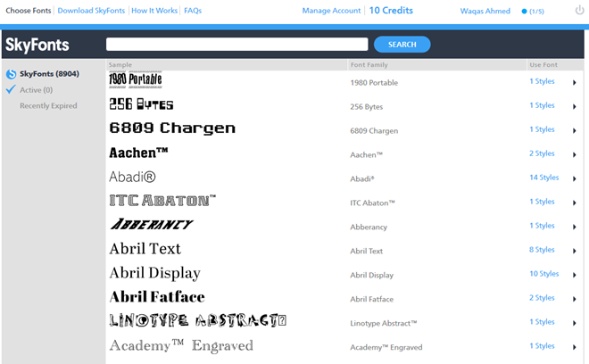Screen dimensions: 589x364
Task: Click the Abril Text font sample
Action: (x=145, y=249)
